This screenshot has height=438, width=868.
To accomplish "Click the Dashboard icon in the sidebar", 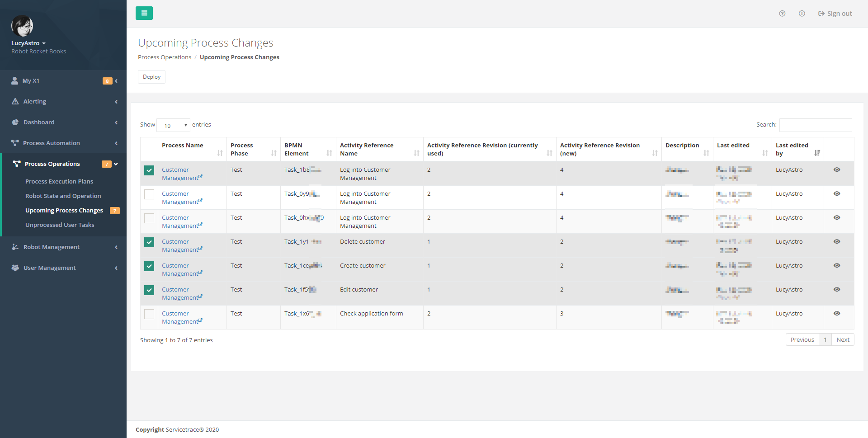I will tap(15, 122).
